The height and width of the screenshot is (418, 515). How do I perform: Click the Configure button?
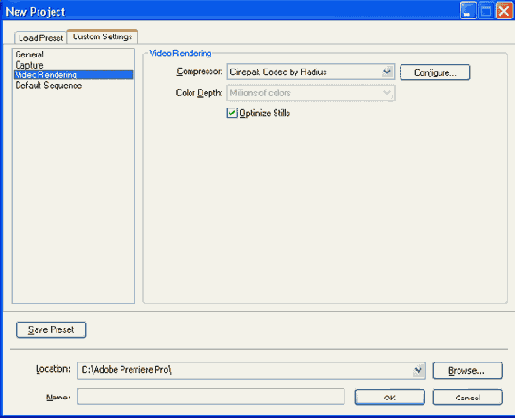click(435, 72)
